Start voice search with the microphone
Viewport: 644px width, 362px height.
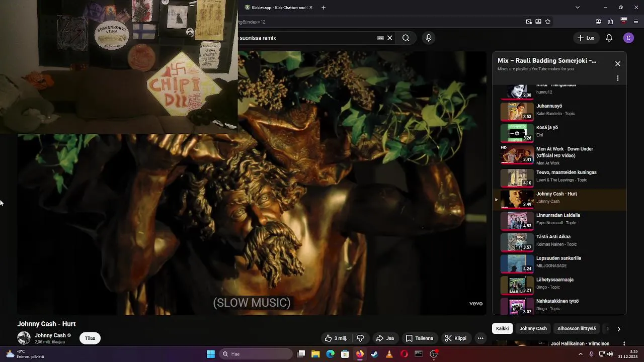click(429, 38)
